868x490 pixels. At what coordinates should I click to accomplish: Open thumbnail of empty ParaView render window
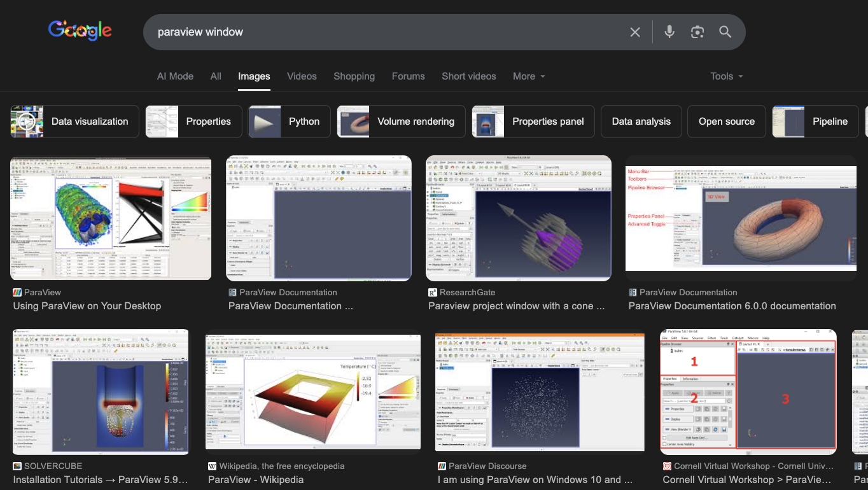[x=319, y=218]
